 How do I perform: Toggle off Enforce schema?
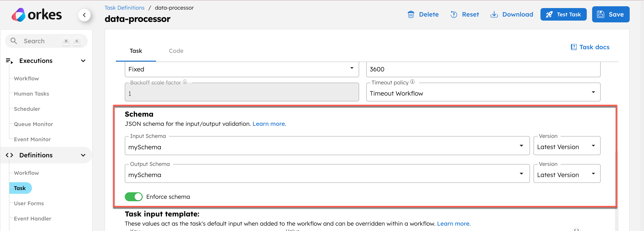point(134,197)
